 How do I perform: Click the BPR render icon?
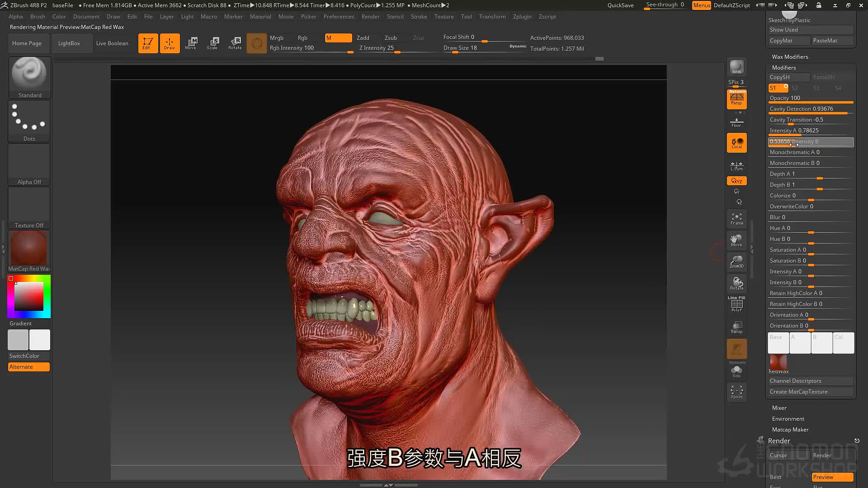point(736,67)
